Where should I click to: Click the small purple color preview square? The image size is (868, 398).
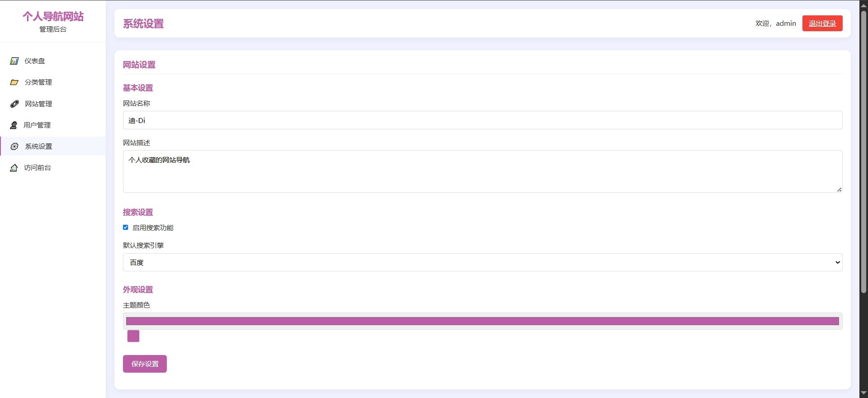[133, 336]
